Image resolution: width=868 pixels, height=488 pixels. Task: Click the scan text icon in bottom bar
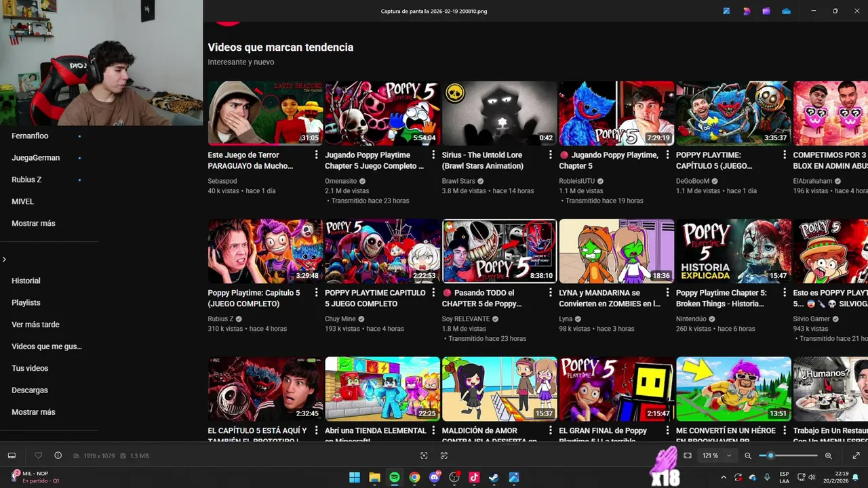coord(444,455)
